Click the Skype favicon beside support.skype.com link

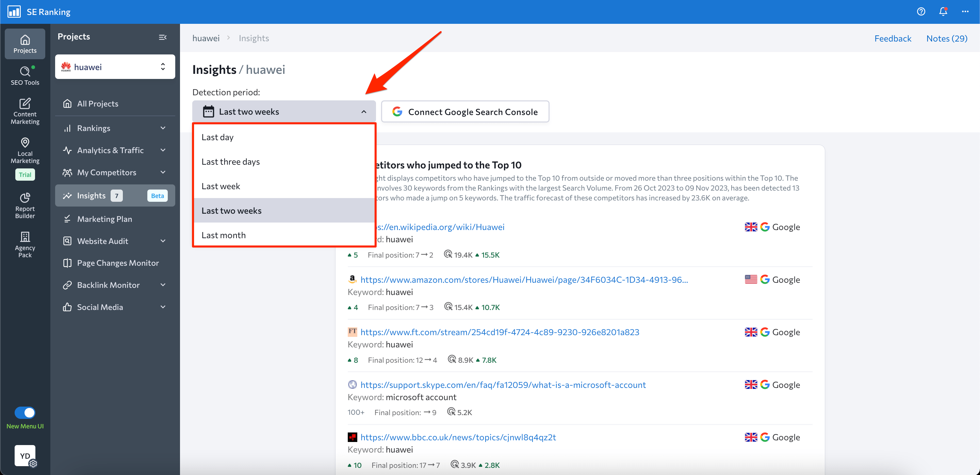point(352,384)
